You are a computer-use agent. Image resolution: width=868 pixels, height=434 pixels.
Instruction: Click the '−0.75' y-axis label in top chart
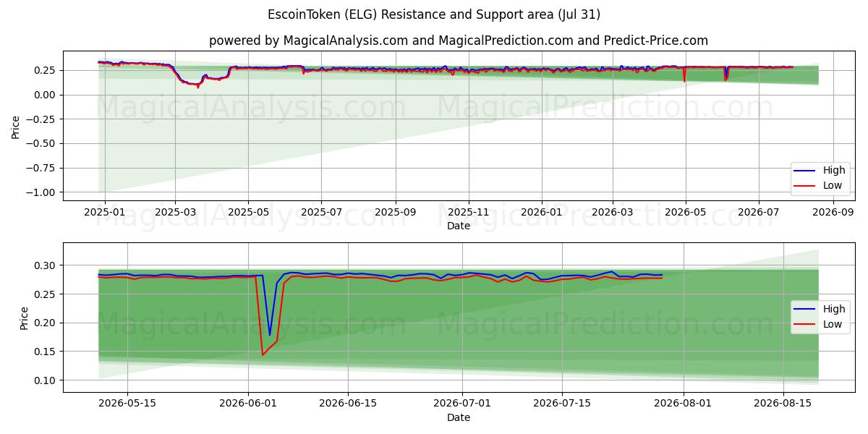click(43, 168)
